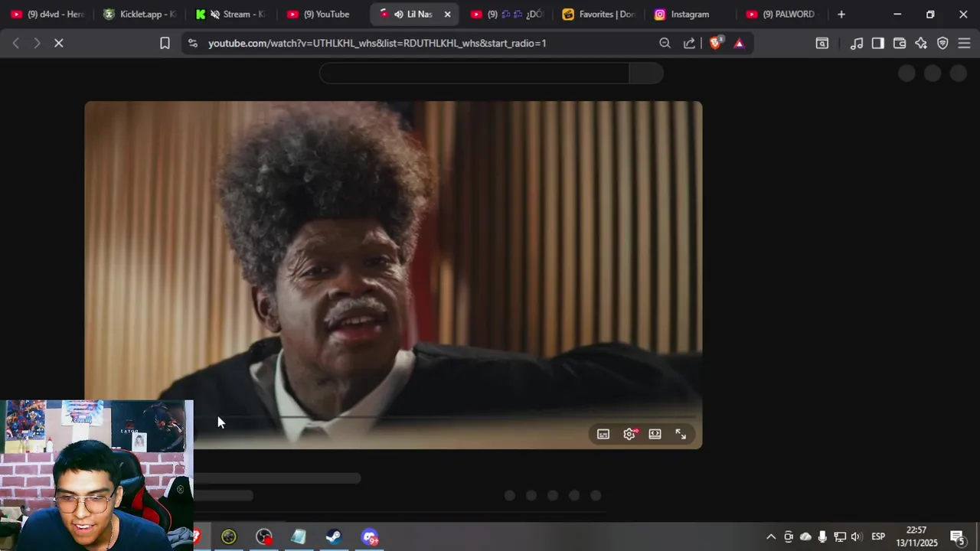Open Discord from the taskbar
The height and width of the screenshot is (551, 980).
coord(369,536)
